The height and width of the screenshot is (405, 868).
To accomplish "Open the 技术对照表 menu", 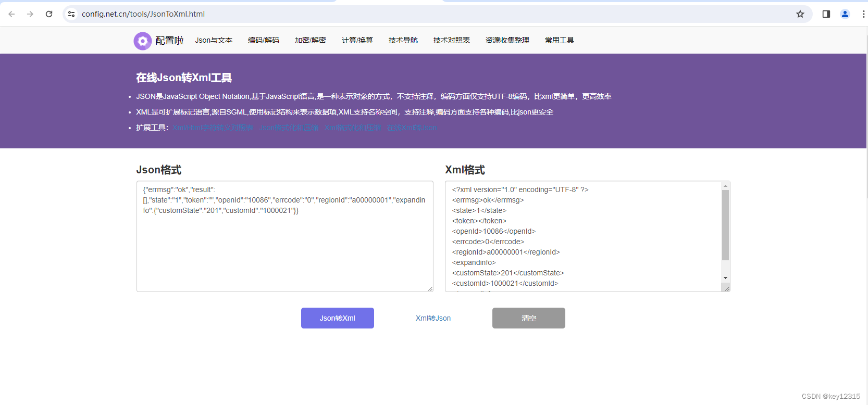I will click(x=452, y=40).
